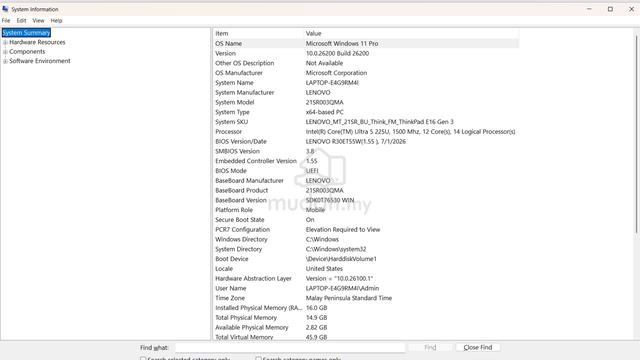
Task: Open the Edit menu
Action: pos(21,20)
